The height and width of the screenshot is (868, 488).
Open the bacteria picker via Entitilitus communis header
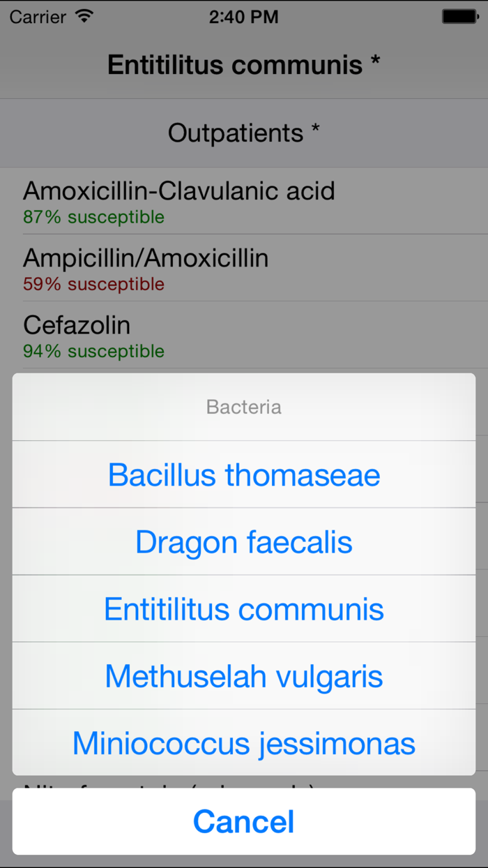[x=243, y=64]
